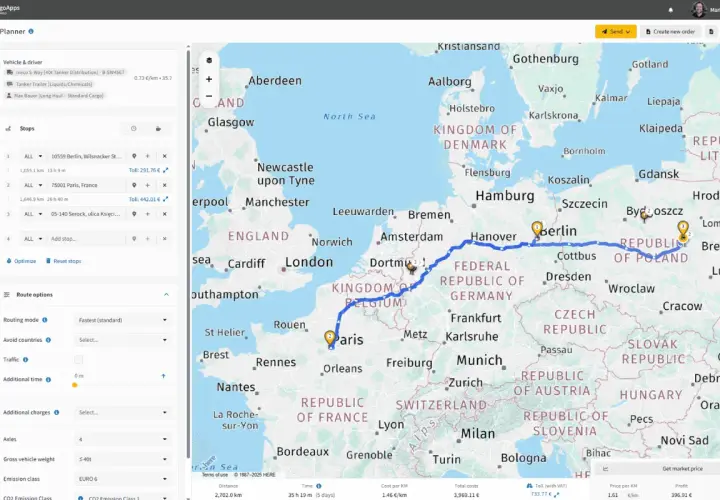Expand the total toll breakdown in bottom bar
The height and width of the screenshot is (500, 720).
pyautogui.click(x=557, y=494)
